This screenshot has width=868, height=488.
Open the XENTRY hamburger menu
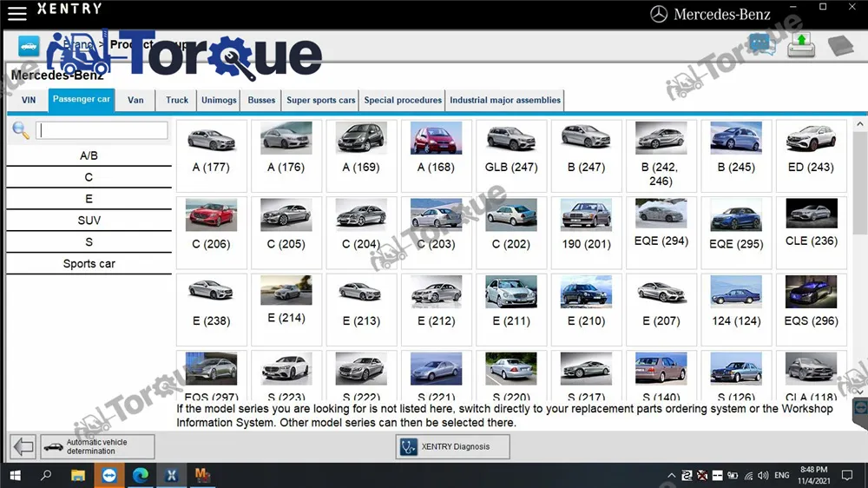pyautogui.click(x=17, y=13)
